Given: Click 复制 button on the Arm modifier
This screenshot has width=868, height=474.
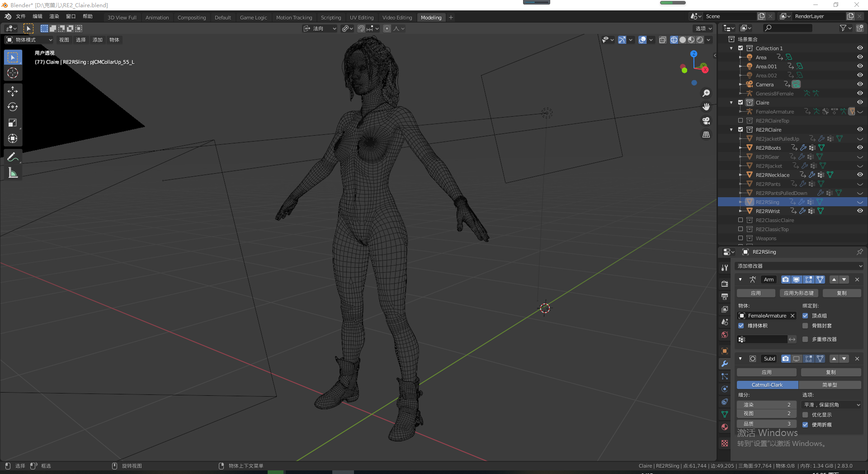Looking at the screenshot, I should pyautogui.click(x=842, y=293).
